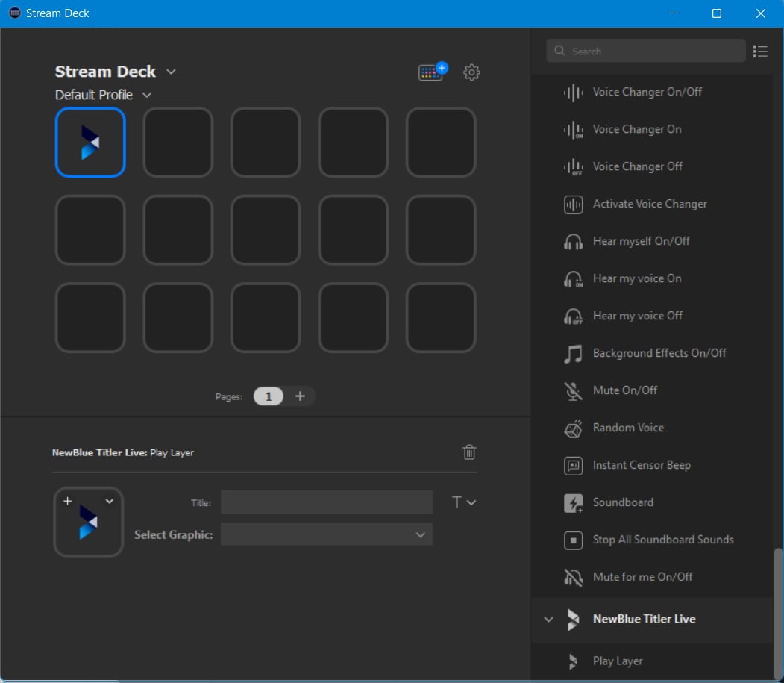Open the title text style T dropdown
The height and width of the screenshot is (683, 784).
463,502
